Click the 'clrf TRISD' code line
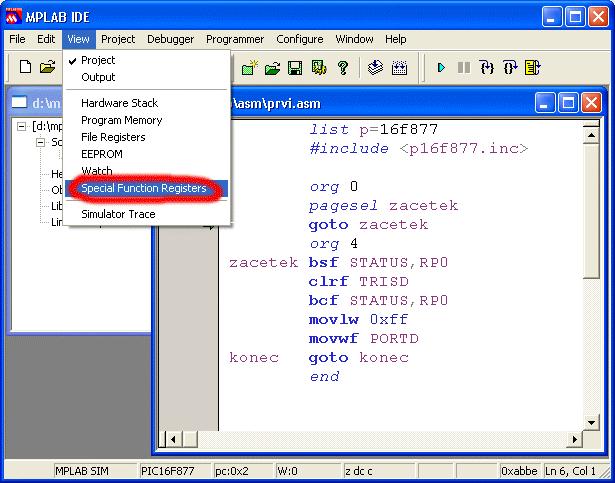This screenshot has height=483, width=615. [358, 281]
